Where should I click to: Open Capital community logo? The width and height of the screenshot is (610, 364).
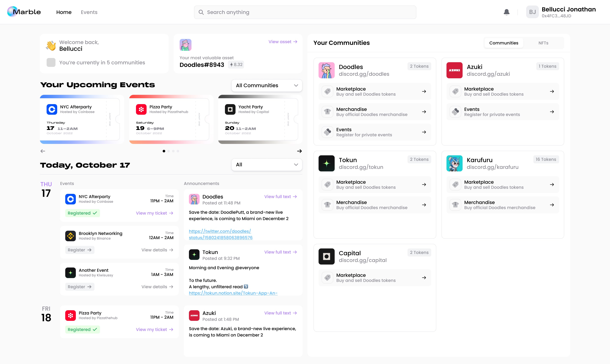[326, 256]
